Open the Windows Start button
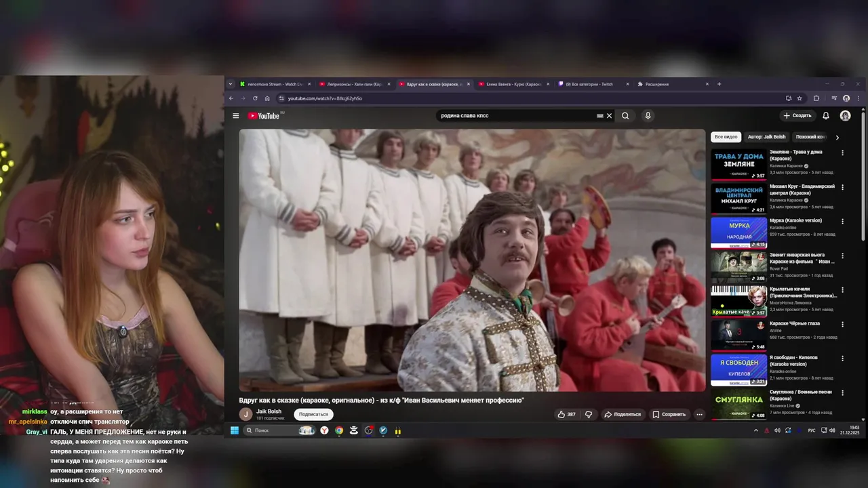868x488 pixels. pos(235,430)
